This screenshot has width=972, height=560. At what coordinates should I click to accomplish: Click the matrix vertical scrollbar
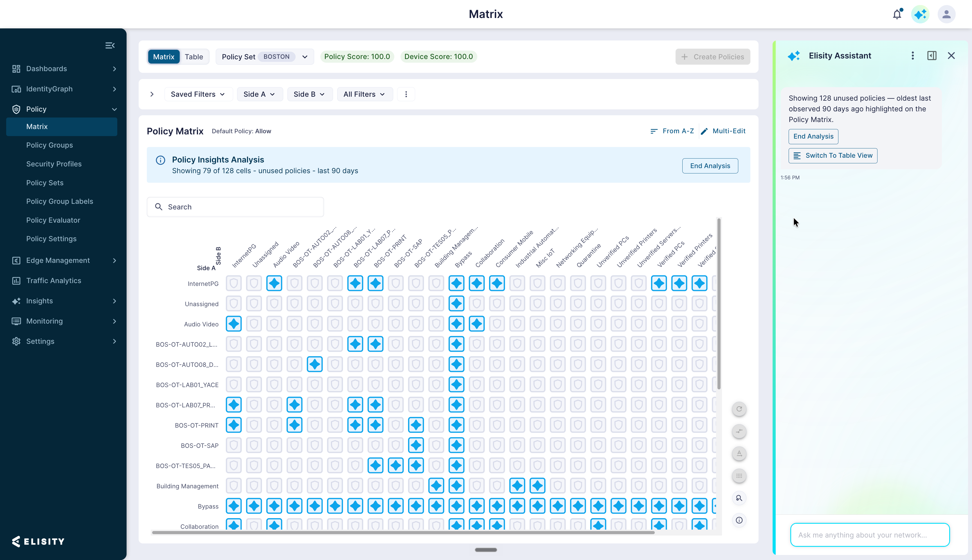click(719, 303)
